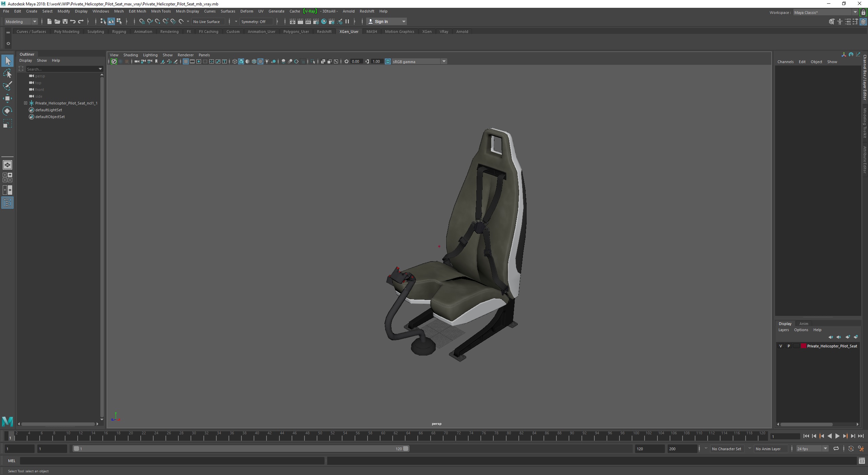The image size is (868, 475).
Task: Switch to four-view pane layout
Action: 7,177
